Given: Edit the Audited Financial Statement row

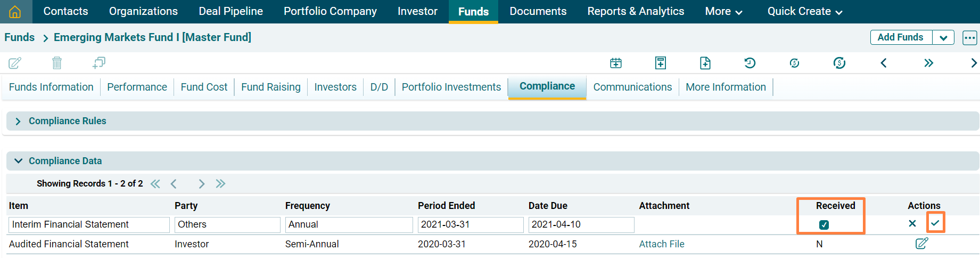Looking at the screenshot, I should click(921, 244).
